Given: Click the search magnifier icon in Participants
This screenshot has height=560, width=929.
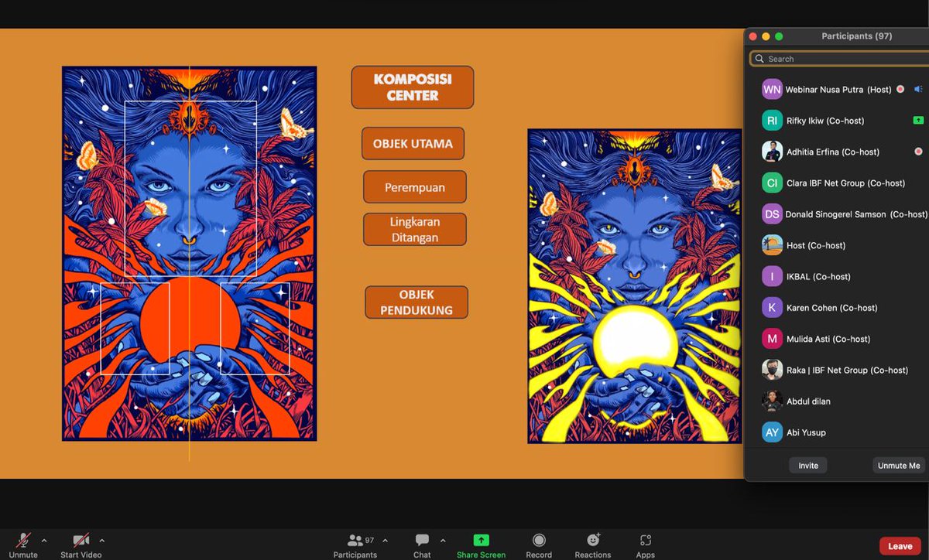Looking at the screenshot, I should click(759, 59).
